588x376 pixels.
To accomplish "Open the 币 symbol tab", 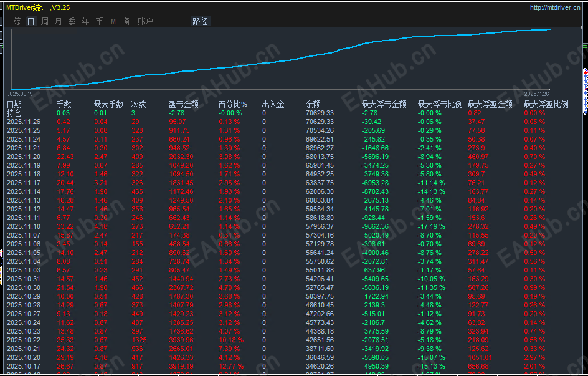I will (100, 21).
